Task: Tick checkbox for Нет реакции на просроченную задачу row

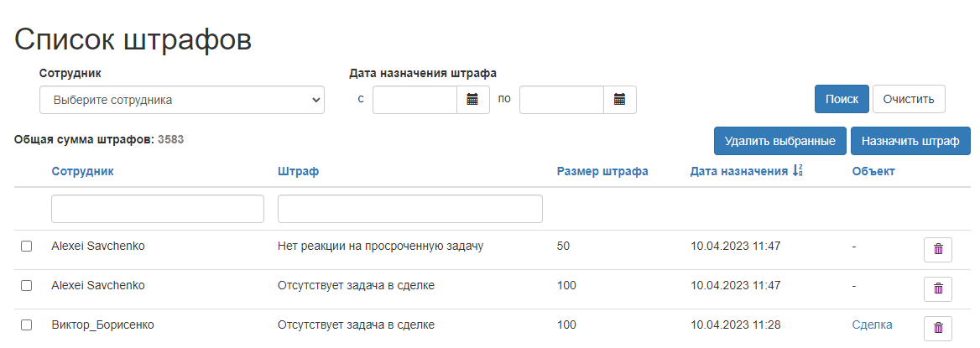Action: [26, 247]
